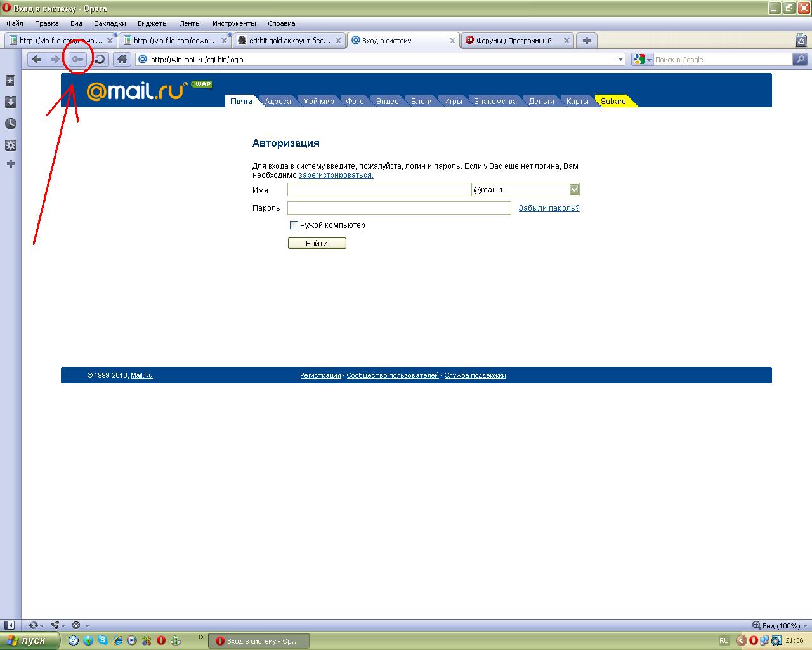
Task: Toggle the side panel at bottom-left
Action: 10,625
